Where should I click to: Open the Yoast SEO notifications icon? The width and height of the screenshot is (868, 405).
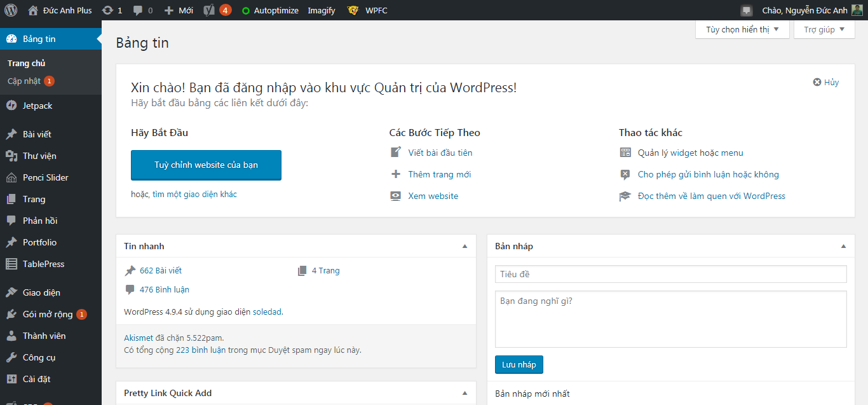[209, 10]
